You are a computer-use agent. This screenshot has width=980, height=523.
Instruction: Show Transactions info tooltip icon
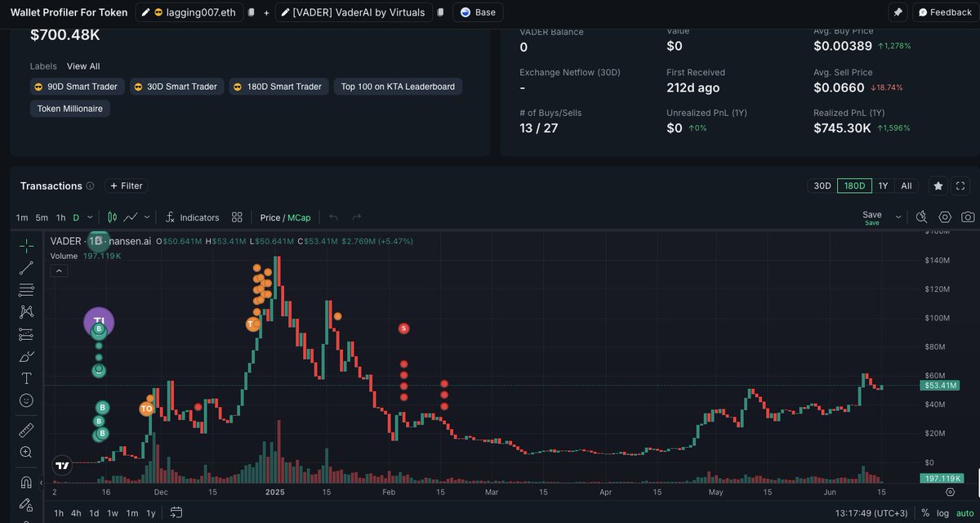click(90, 186)
